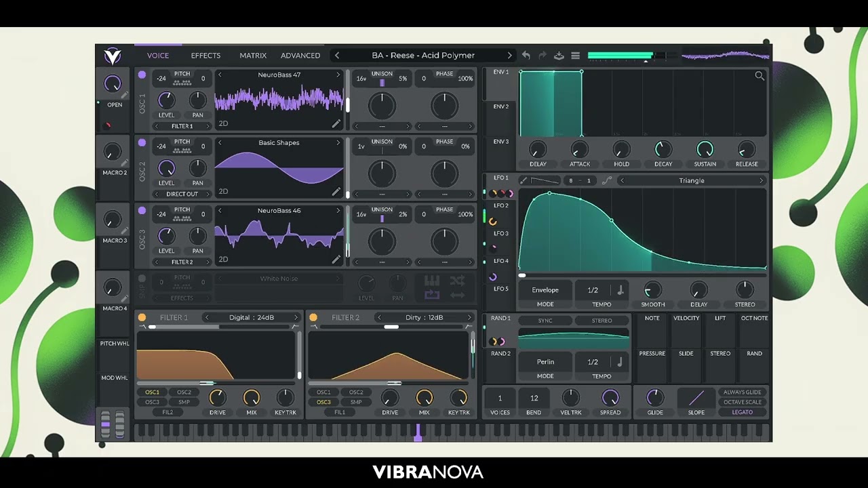The height and width of the screenshot is (488, 868).
Task: Click the BA - Reese - Acid Polymer preset name
Action: [x=423, y=56]
